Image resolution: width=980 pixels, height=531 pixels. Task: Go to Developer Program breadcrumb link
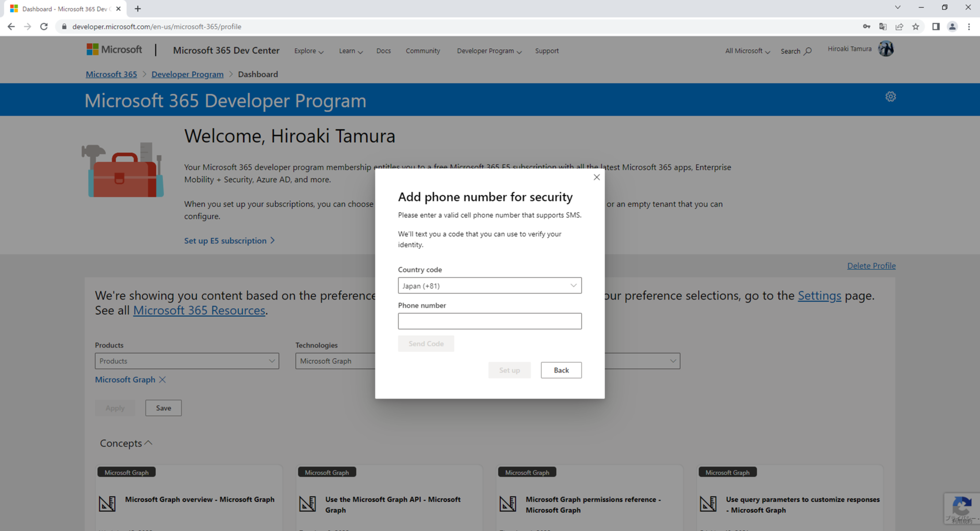coord(187,74)
